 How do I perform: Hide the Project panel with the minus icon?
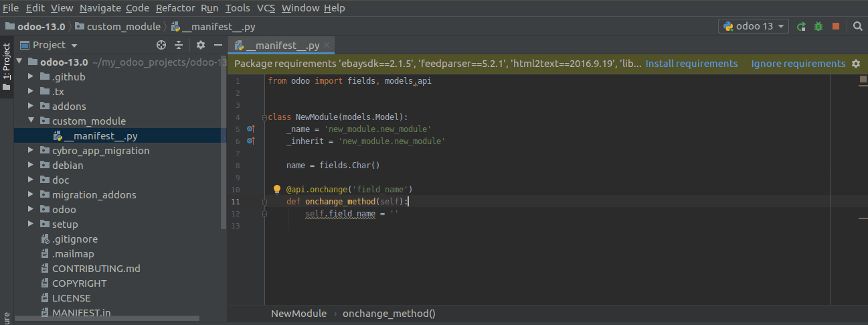tap(218, 45)
